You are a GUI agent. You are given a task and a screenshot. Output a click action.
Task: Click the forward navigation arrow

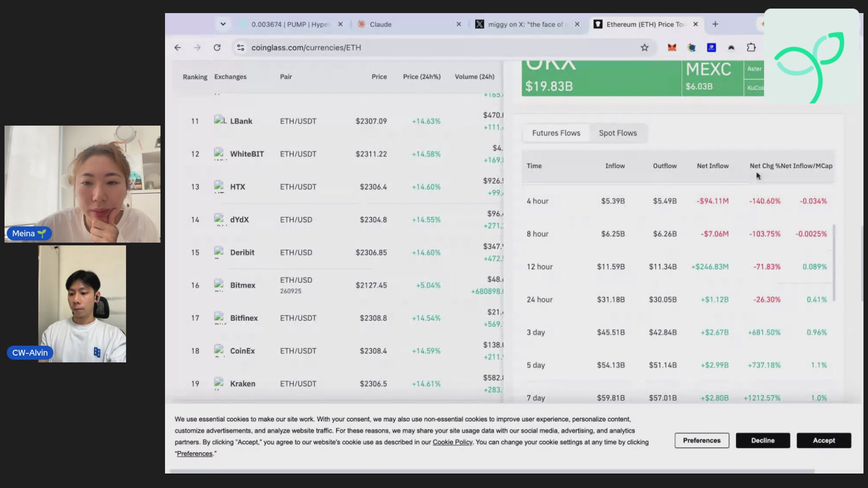[x=197, y=47]
